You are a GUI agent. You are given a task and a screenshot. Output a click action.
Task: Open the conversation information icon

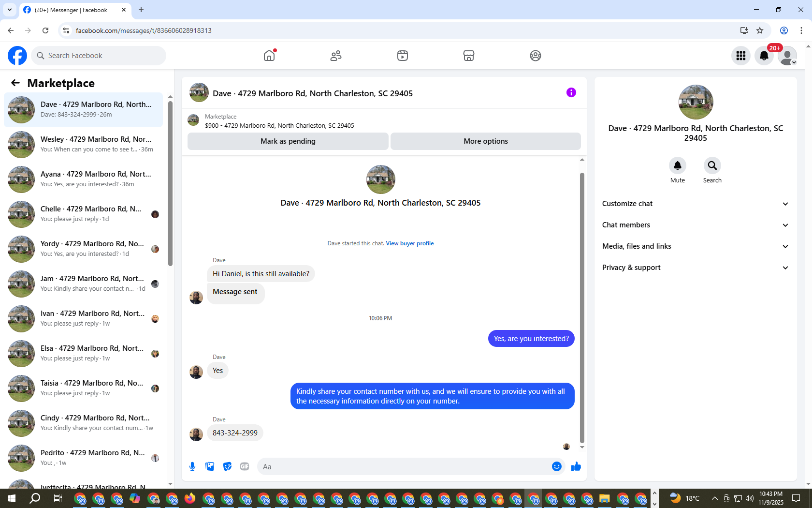(x=571, y=92)
